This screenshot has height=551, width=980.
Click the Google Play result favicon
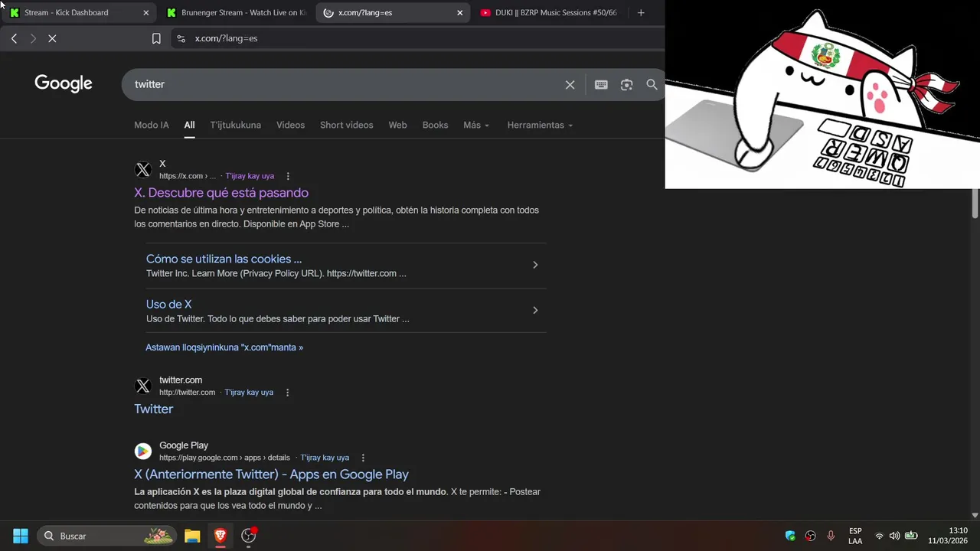tap(143, 452)
